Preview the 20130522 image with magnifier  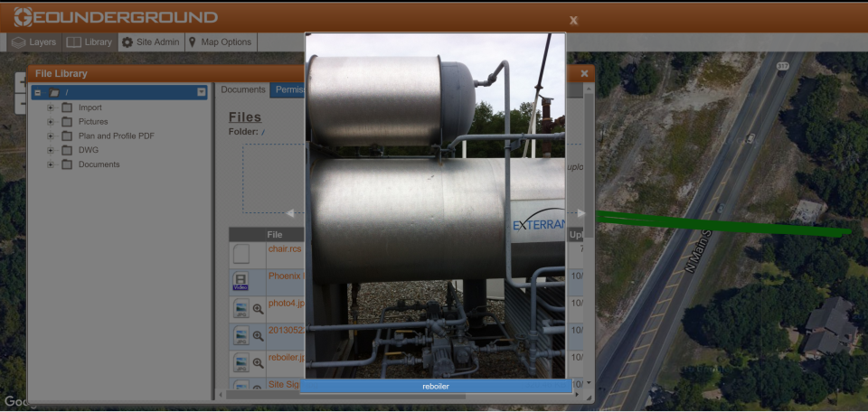(x=258, y=336)
